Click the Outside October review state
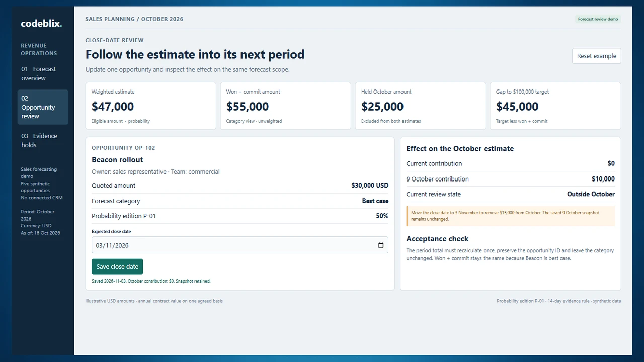 coord(591,194)
